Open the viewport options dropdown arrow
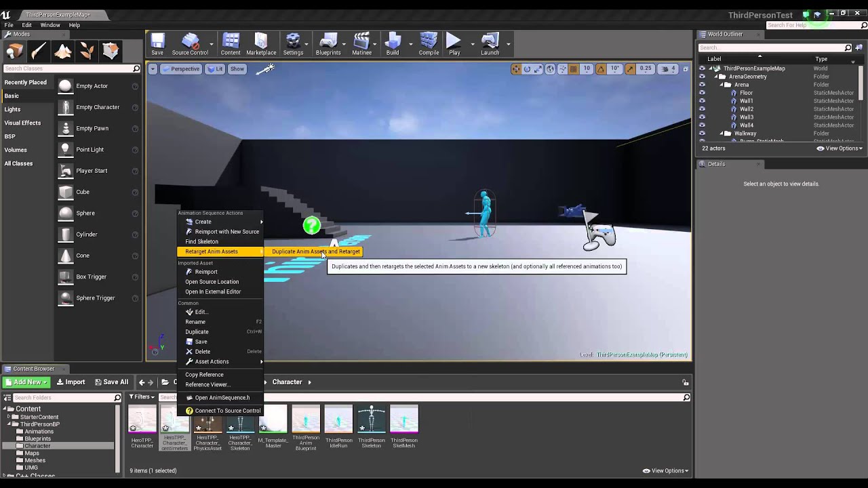Image resolution: width=868 pixels, height=488 pixels. click(x=153, y=68)
